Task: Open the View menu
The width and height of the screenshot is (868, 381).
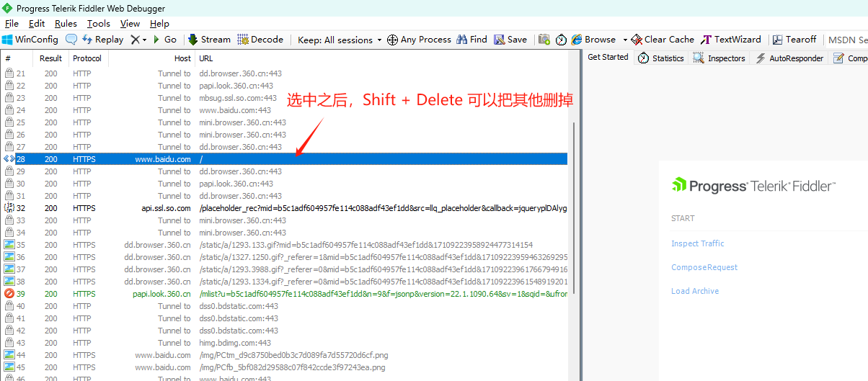Action: [130, 24]
